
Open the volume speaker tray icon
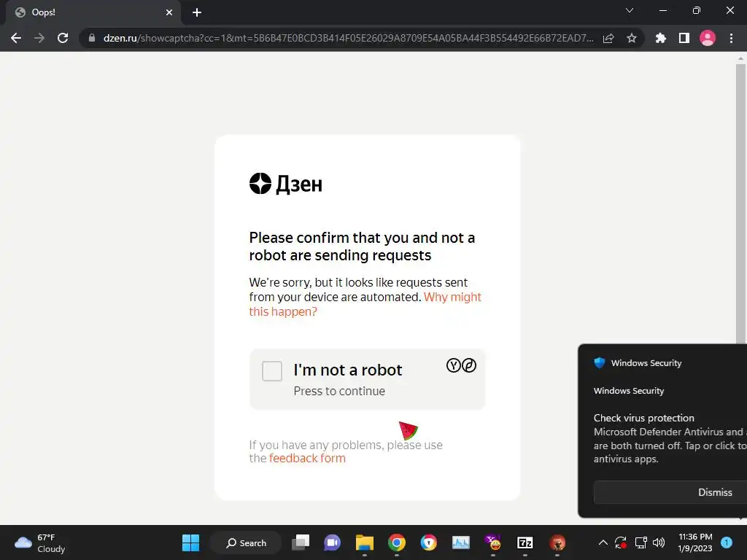pyautogui.click(x=659, y=542)
